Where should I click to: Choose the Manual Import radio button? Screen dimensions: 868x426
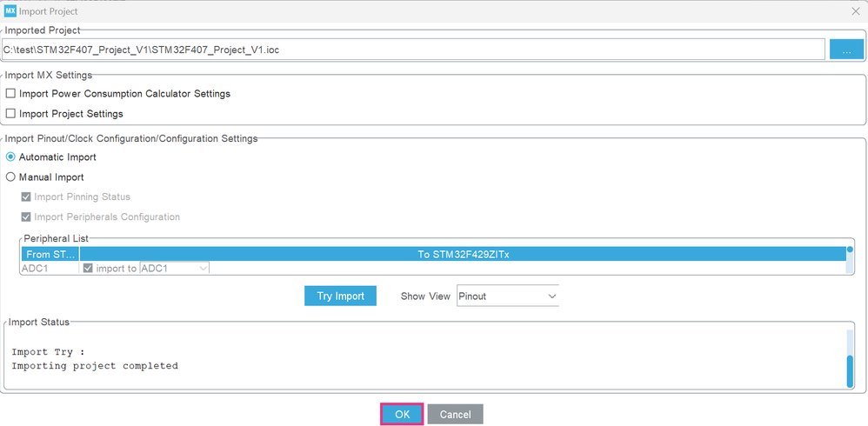(10, 177)
